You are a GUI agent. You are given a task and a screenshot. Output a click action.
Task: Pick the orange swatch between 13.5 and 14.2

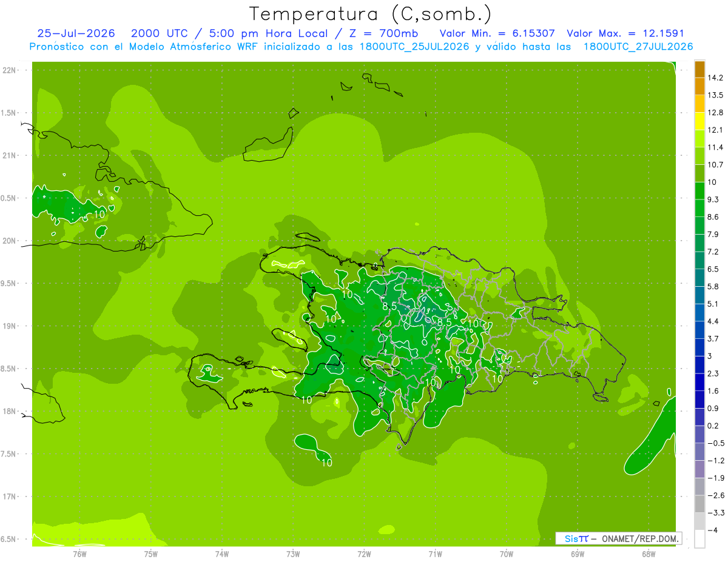pyautogui.click(x=699, y=87)
